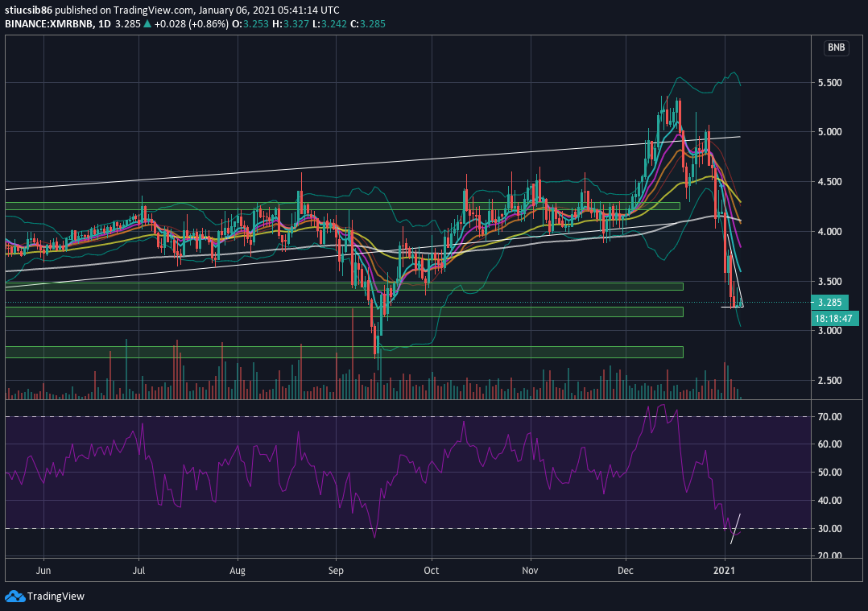This screenshot has height=611, width=868.
Task: Click the RSI 30.00 axis label
Action: (830, 529)
